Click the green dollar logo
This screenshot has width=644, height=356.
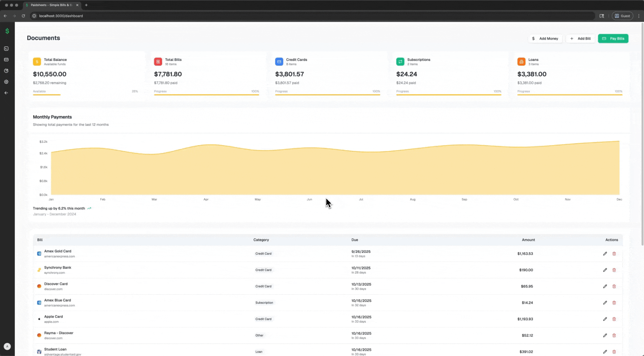[7, 31]
